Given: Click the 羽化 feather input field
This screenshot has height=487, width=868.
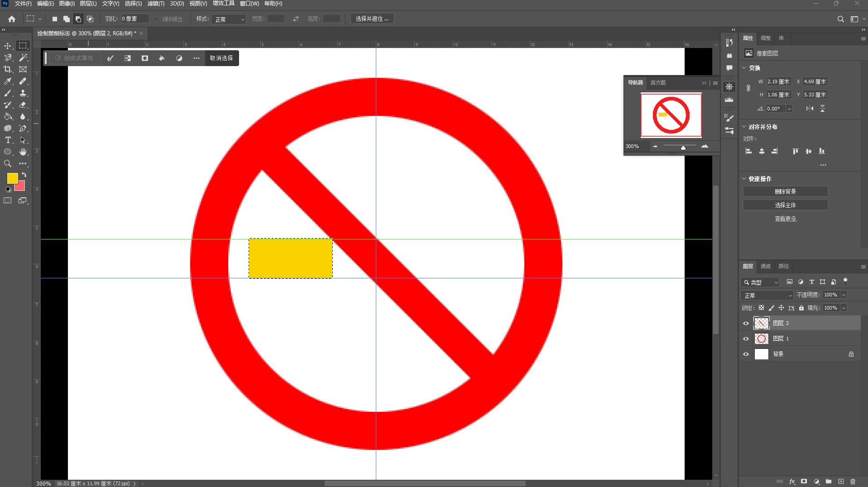Looking at the screenshot, I should pyautogui.click(x=134, y=19).
